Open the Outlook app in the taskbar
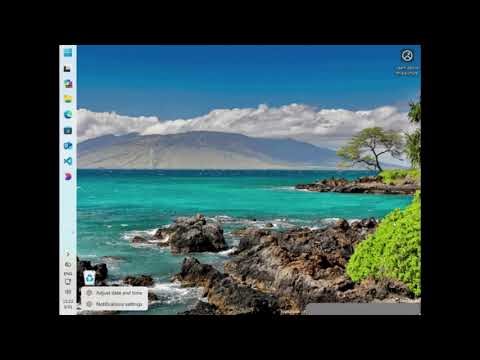Viewport: 480px width, 360px height. coord(68,146)
